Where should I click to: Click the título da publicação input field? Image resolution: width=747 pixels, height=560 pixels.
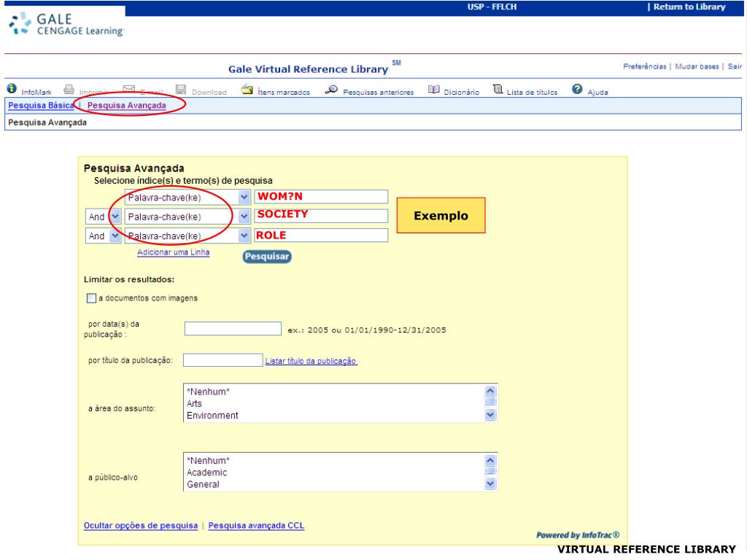tap(223, 360)
